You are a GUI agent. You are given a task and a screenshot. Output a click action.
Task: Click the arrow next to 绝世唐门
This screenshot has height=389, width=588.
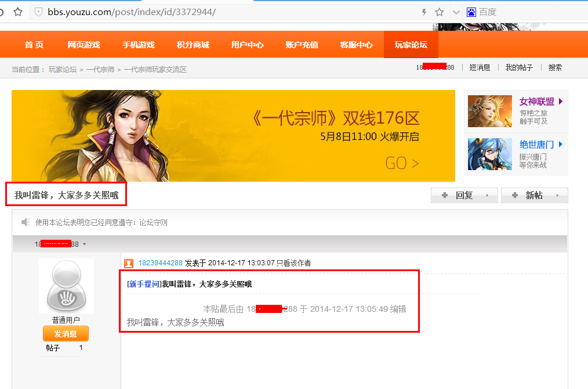click(x=561, y=144)
